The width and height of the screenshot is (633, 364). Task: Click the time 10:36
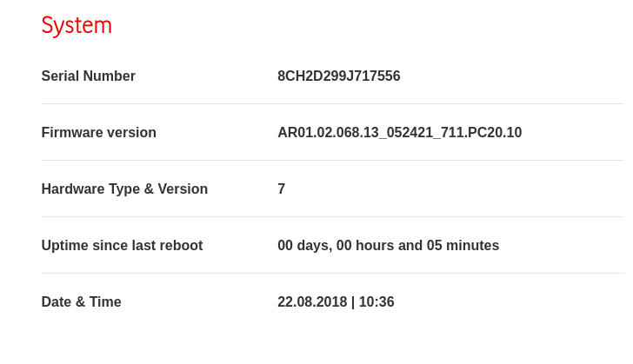click(x=376, y=302)
